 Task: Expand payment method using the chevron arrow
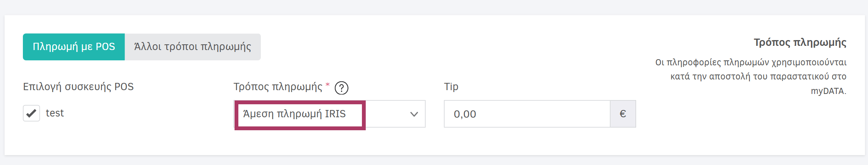point(414,114)
